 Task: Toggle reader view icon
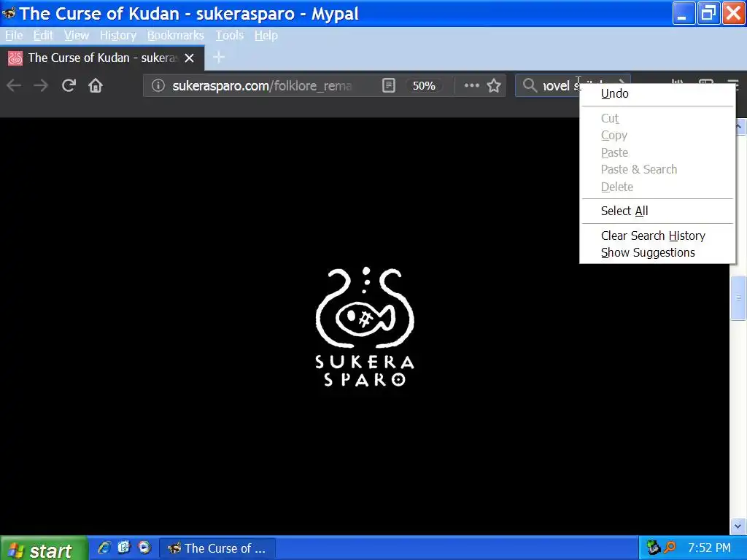click(389, 86)
